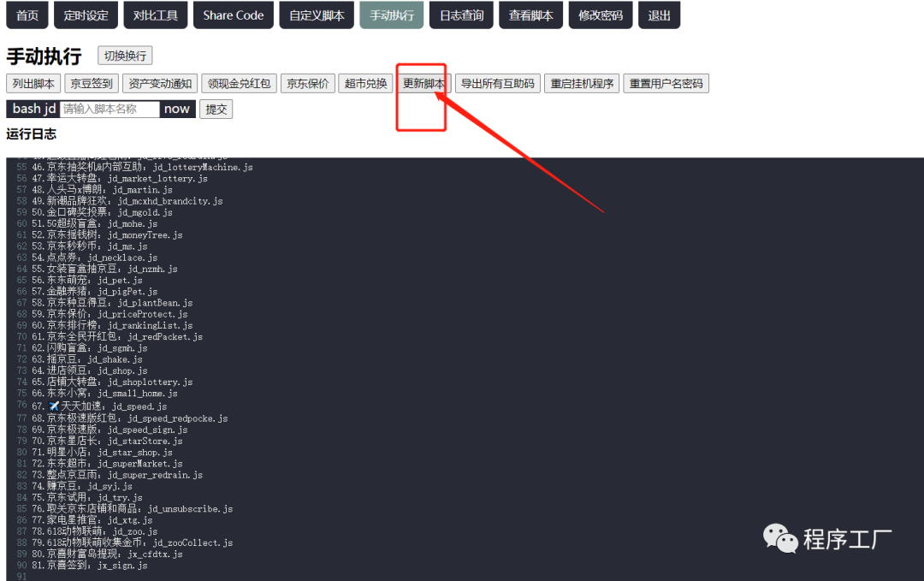This screenshot has height=581, width=924.
Task: Select log line jd_zoo.js
Action: [94, 531]
